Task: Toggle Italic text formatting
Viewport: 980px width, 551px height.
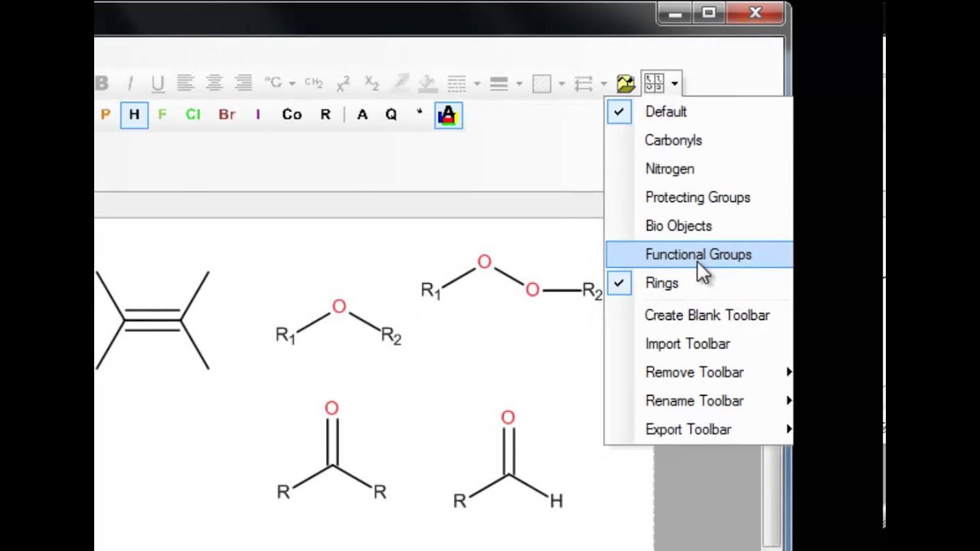Action: pos(130,83)
